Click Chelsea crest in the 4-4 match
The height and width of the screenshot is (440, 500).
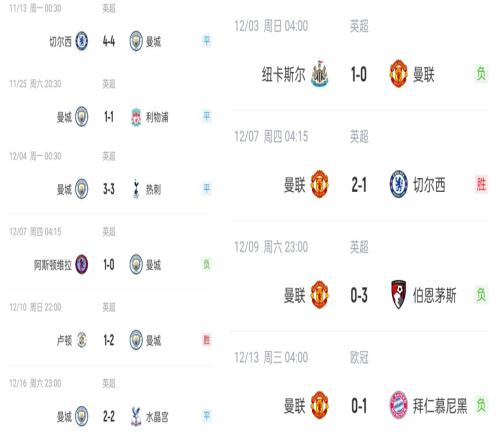82,41
